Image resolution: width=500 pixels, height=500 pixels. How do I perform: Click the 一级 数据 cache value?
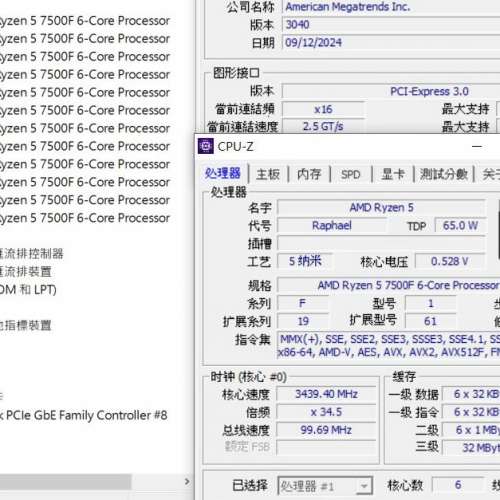point(471,394)
